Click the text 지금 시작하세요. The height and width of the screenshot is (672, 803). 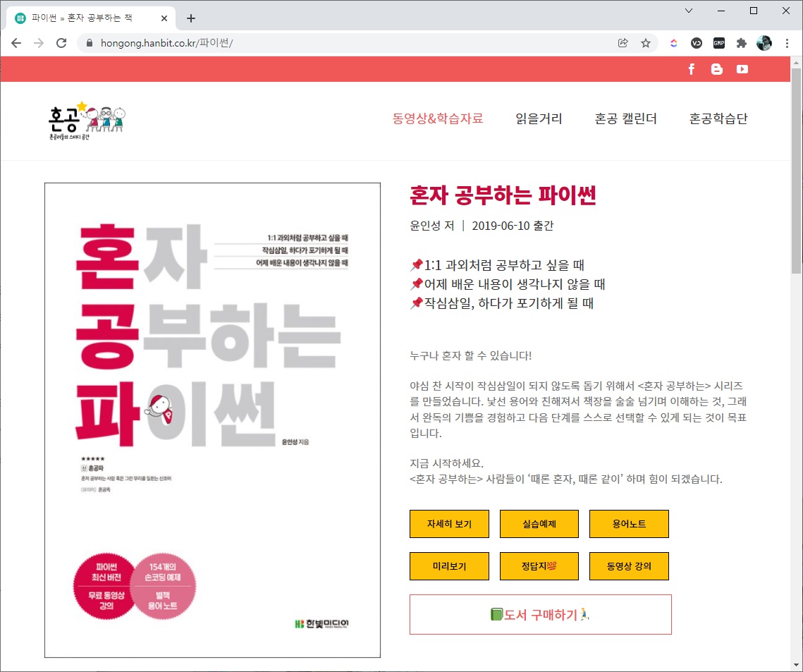[x=446, y=463]
